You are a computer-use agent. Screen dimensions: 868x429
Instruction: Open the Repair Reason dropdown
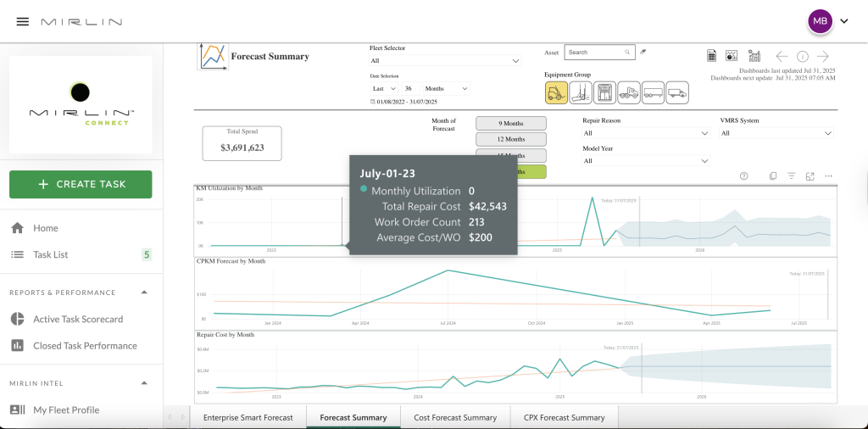(646, 133)
